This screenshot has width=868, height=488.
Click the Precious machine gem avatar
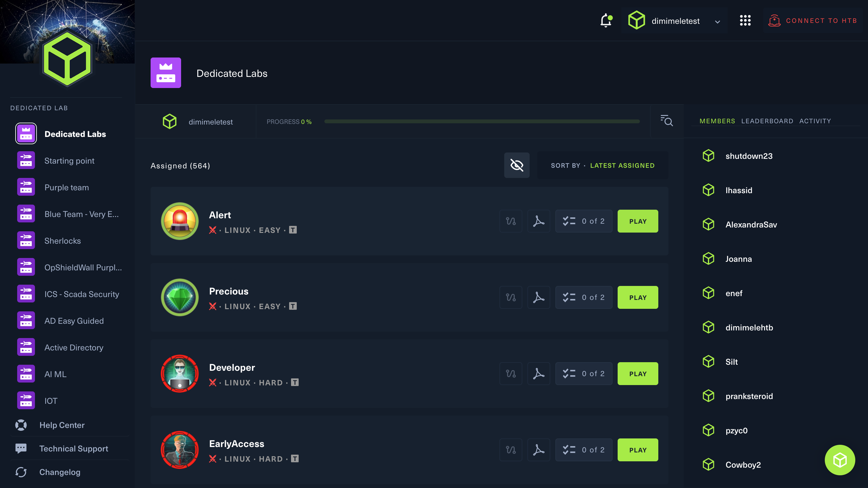[x=180, y=297]
